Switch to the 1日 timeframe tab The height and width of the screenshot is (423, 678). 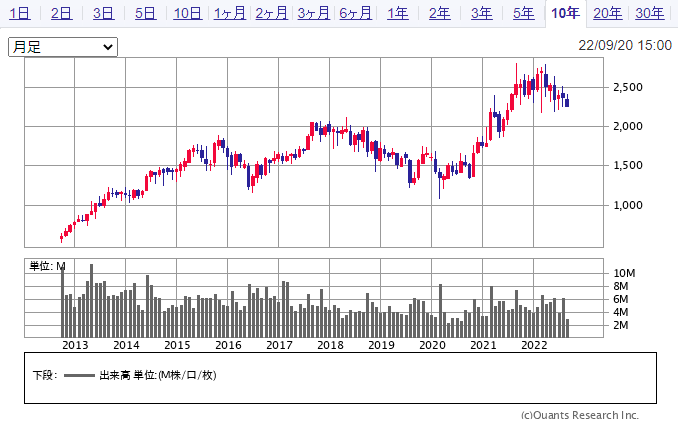(x=19, y=13)
